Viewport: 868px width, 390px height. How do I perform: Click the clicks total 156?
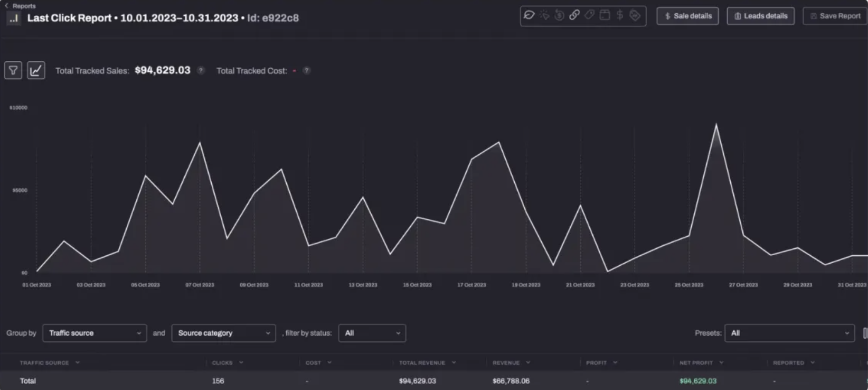(x=218, y=381)
